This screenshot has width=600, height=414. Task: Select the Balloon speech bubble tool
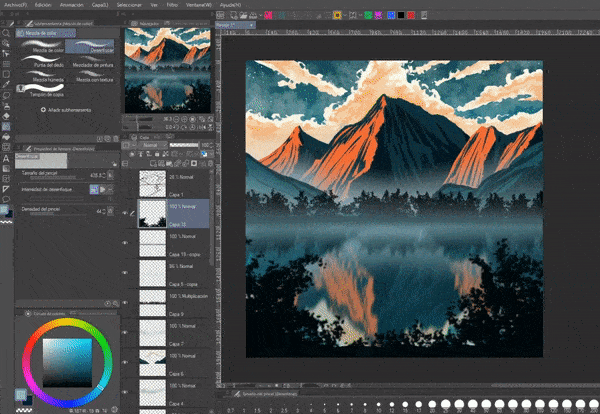(x=6, y=199)
